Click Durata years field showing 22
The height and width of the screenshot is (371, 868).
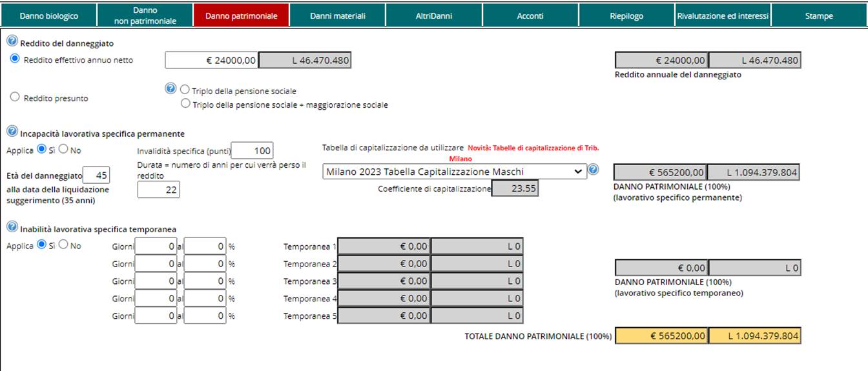click(159, 189)
